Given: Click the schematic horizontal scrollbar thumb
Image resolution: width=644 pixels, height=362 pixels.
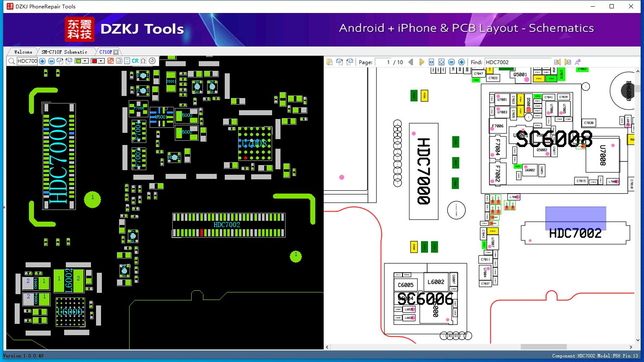Looking at the screenshot, I should 544,347.
